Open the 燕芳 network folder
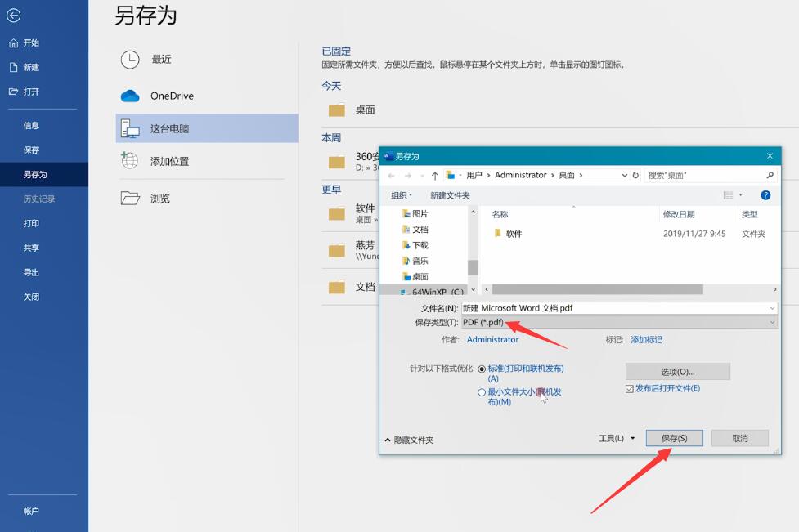 pyautogui.click(x=352, y=249)
